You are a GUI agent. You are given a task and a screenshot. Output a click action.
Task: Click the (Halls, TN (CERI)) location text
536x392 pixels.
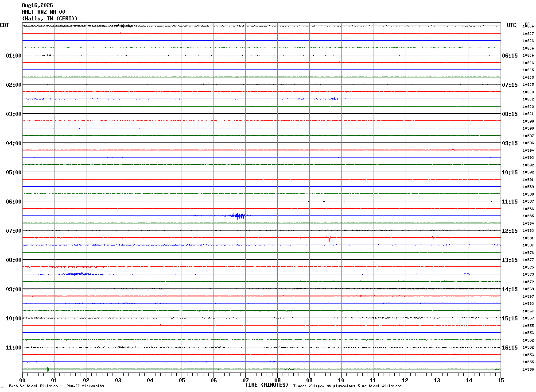[x=50, y=18]
